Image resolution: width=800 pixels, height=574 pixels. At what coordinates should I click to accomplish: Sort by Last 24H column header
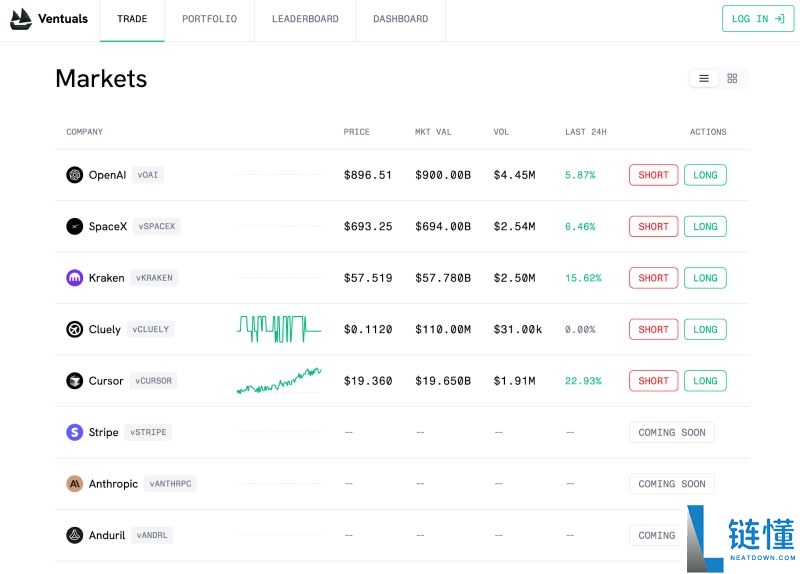pyautogui.click(x=585, y=132)
